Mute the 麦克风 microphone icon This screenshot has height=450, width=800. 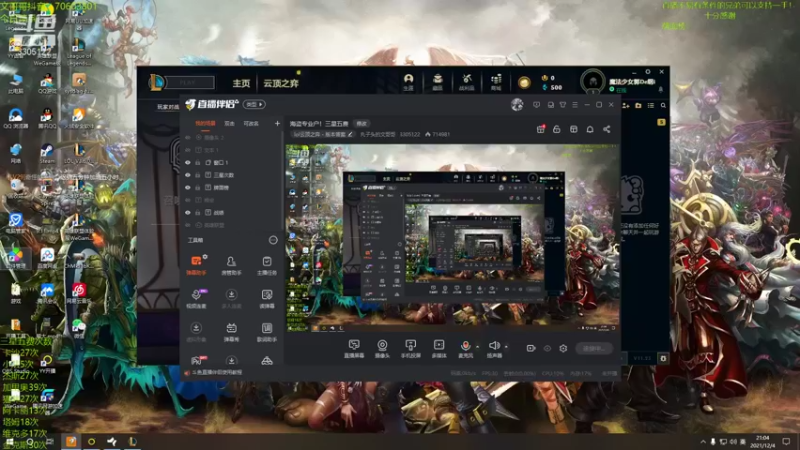pyautogui.click(x=465, y=347)
